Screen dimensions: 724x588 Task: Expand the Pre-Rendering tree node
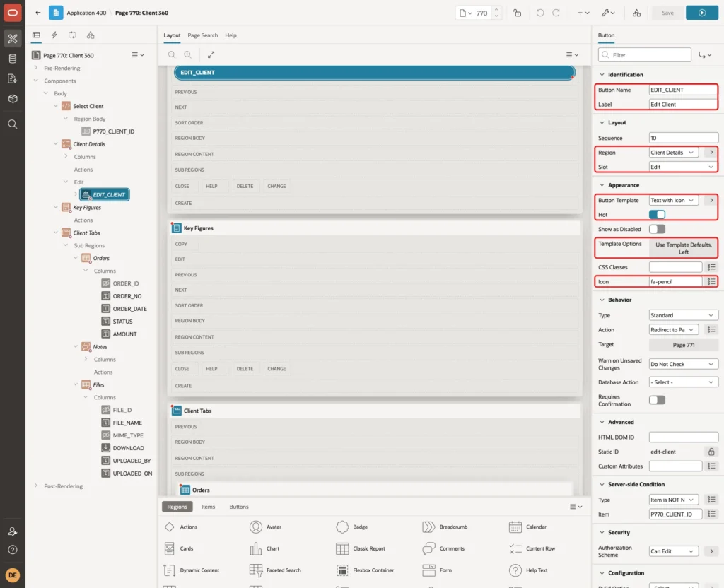[35, 68]
